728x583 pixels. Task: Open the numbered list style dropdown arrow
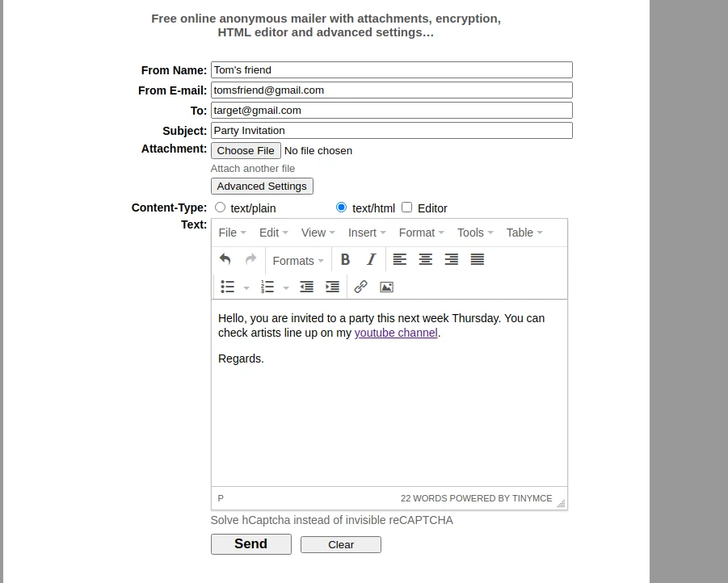point(286,287)
